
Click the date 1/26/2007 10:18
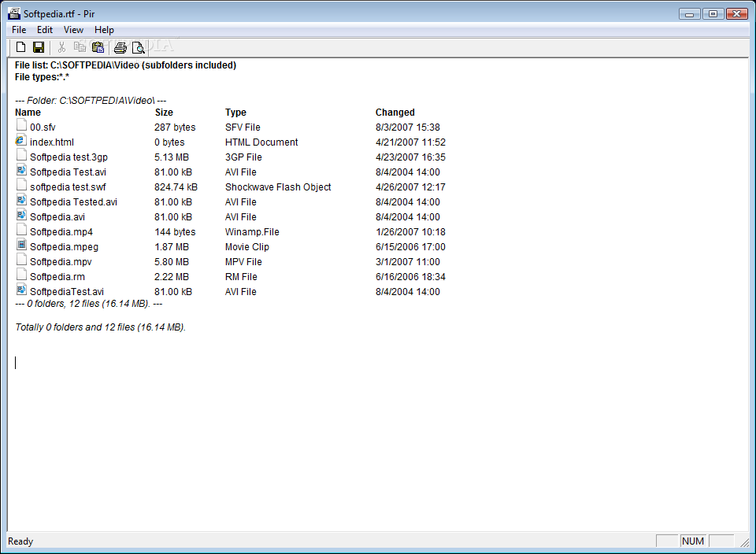pyautogui.click(x=411, y=231)
